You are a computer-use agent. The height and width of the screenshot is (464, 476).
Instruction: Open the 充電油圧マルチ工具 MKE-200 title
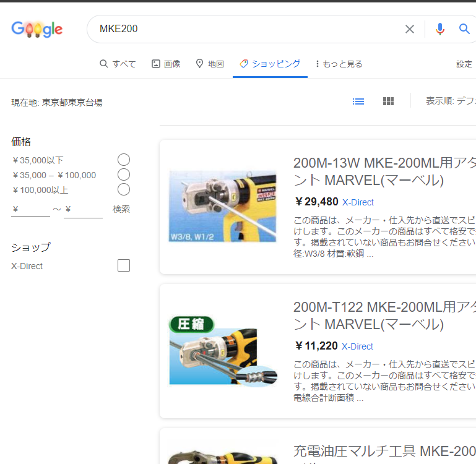[384, 452]
